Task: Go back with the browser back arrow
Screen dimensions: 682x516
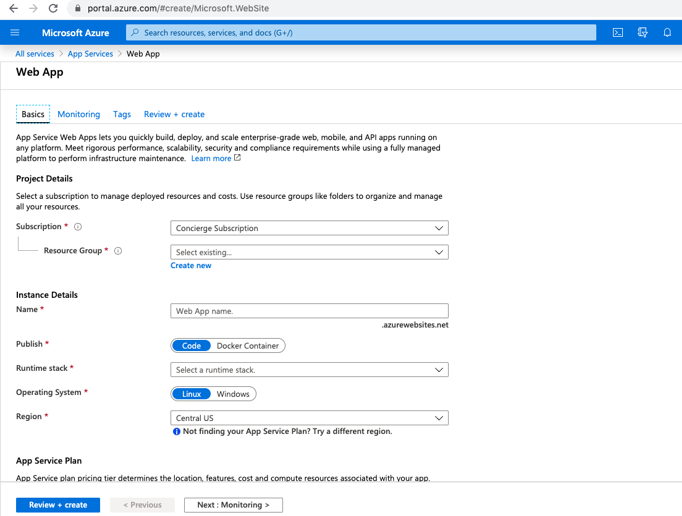Action: click(x=13, y=8)
